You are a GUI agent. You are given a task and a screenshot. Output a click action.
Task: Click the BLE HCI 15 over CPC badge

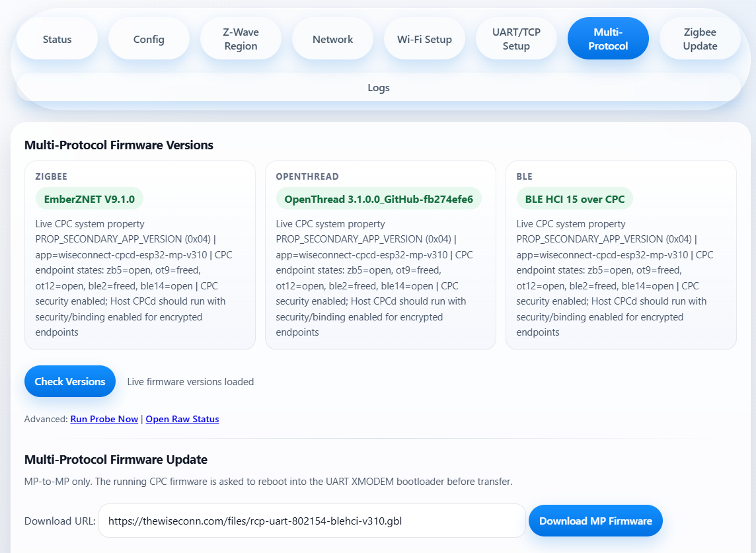point(575,199)
